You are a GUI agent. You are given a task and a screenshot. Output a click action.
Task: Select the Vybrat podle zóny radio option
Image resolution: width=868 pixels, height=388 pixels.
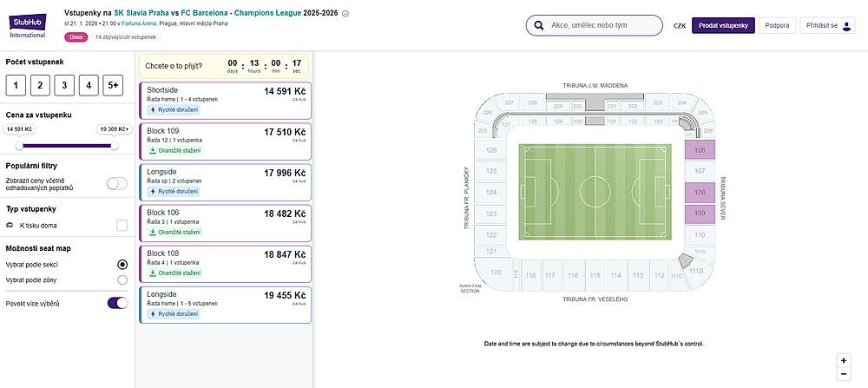pos(122,279)
